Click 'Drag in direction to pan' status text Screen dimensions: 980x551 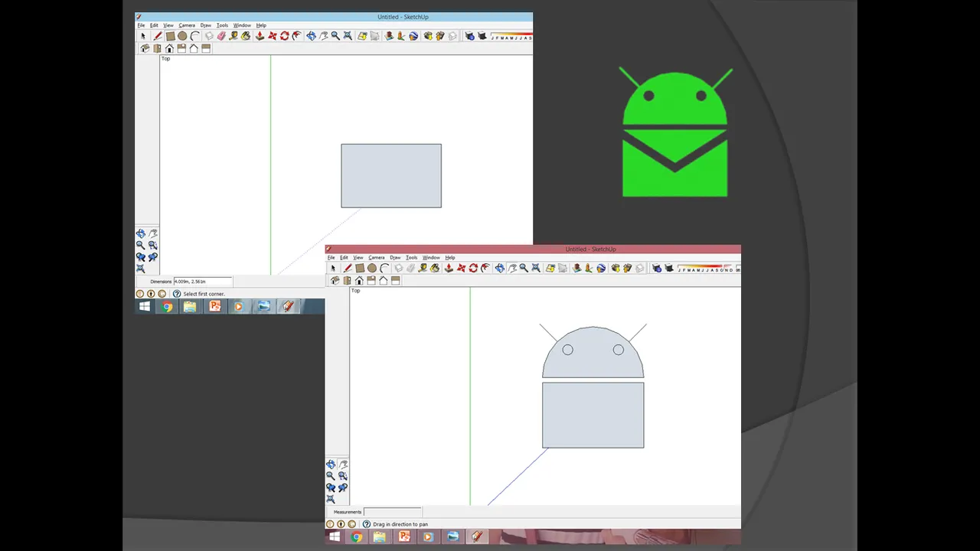(400, 524)
